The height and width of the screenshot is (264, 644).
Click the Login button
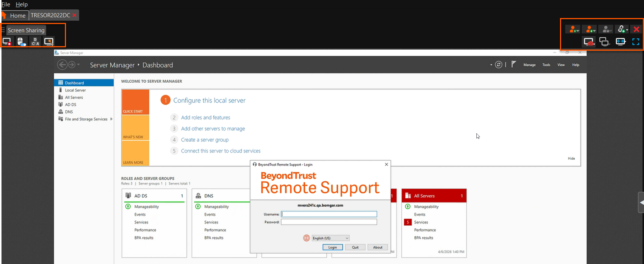[x=333, y=247]
